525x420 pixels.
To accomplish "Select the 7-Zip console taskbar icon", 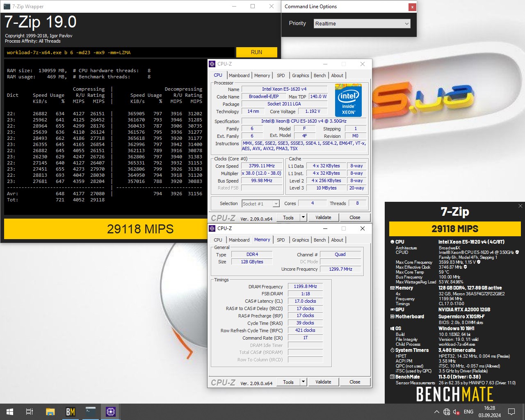I will [91, 412].
